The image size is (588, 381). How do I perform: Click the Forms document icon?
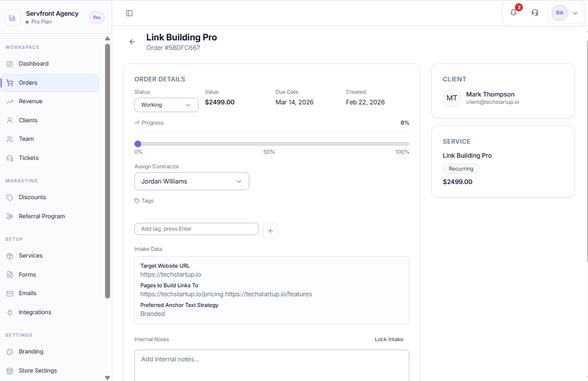pyautogui.click(x=10, y=274)
